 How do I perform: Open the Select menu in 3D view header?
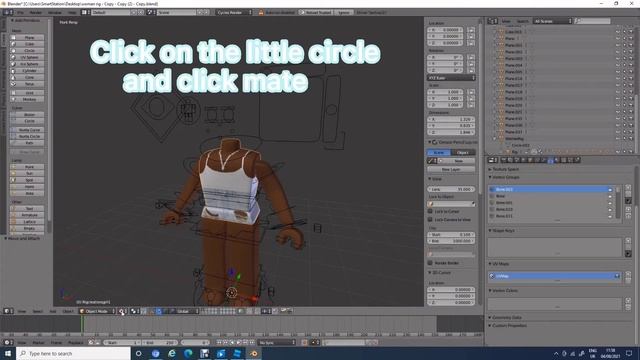coord(38,311)
